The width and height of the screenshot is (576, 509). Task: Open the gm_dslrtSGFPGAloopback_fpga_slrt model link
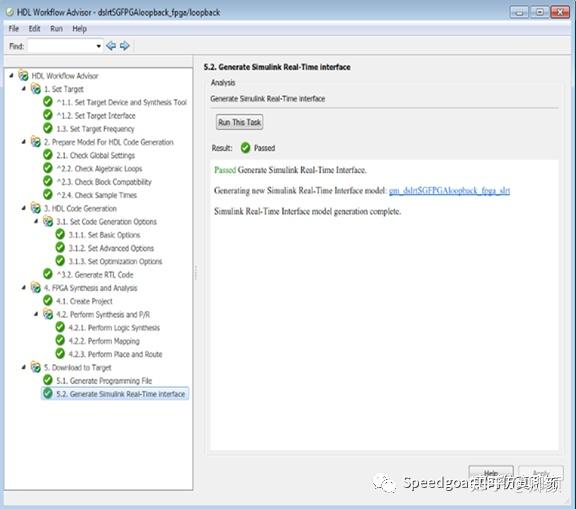tap(449, 191)
